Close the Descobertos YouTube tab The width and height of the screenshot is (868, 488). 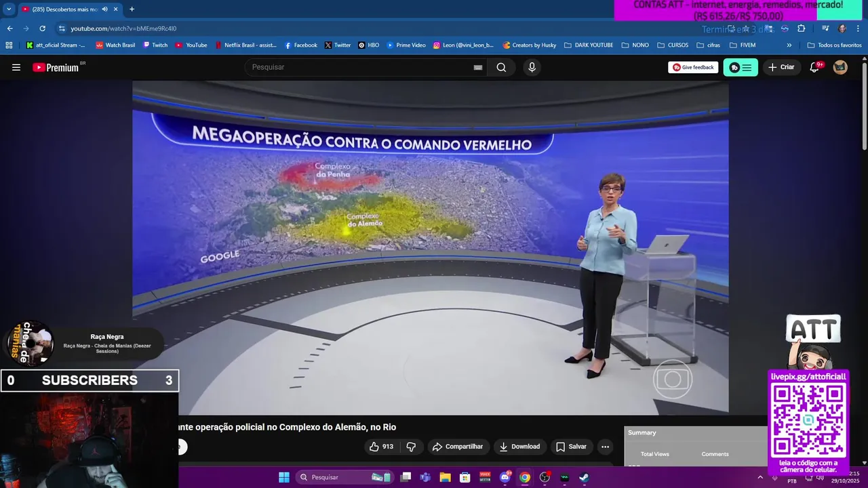point(115,9)
